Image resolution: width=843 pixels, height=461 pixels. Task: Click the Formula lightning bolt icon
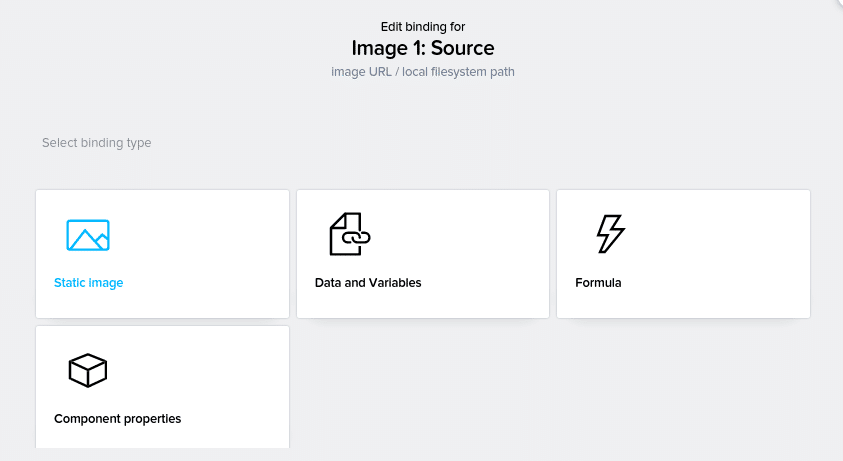[611, 234]
